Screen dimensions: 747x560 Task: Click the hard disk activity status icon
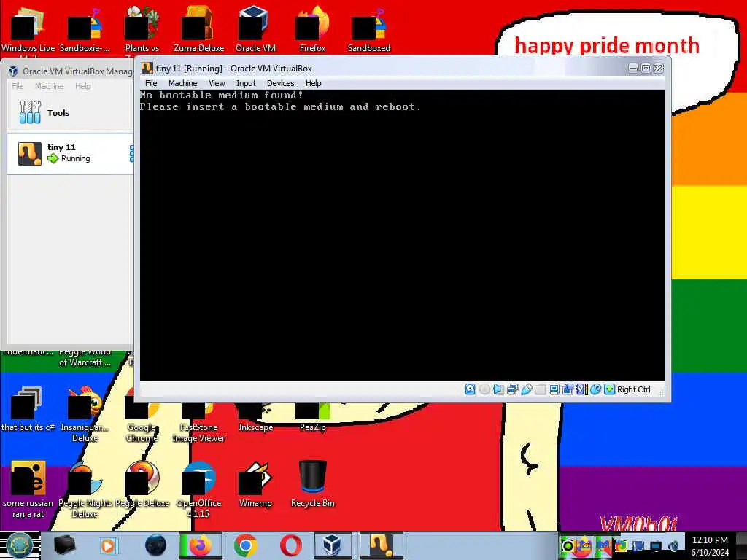(x=471, y=389)
